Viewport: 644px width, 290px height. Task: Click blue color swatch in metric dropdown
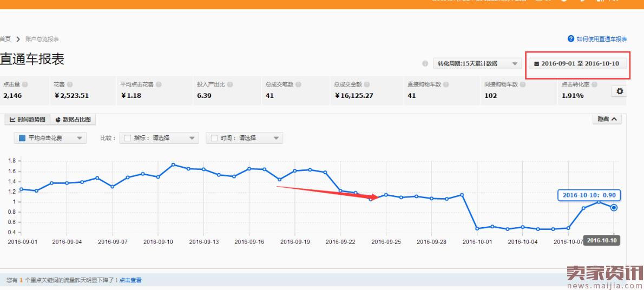click(22, 138)
